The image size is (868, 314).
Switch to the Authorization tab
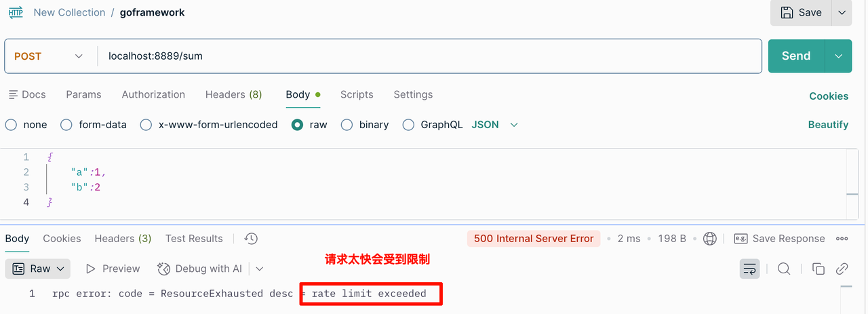[153, 94]
